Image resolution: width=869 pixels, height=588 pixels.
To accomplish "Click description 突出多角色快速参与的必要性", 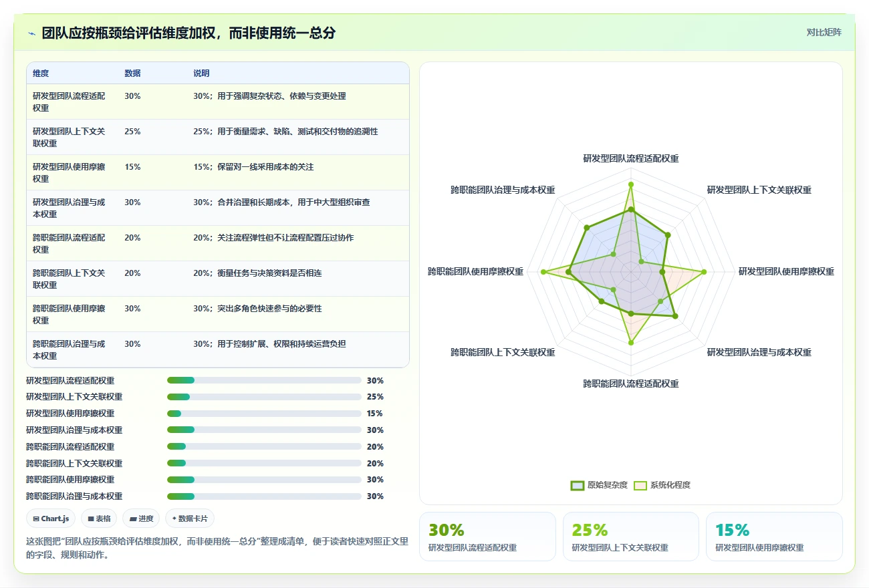I will point(269,309).
